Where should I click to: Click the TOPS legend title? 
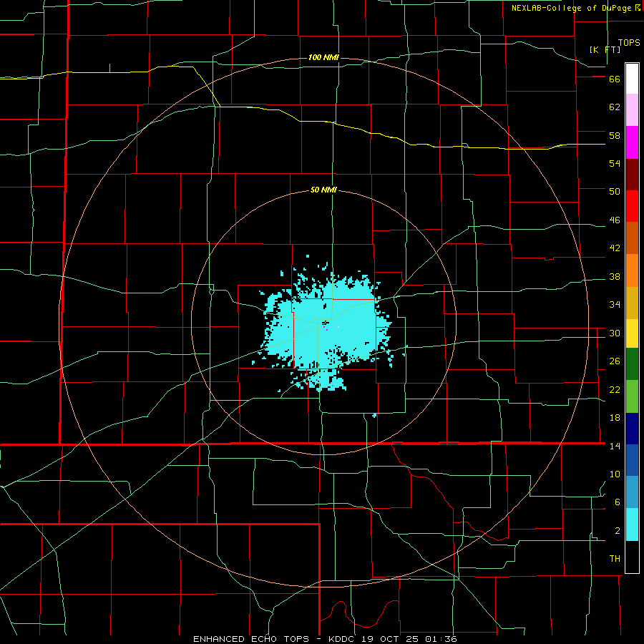(629, 42)
